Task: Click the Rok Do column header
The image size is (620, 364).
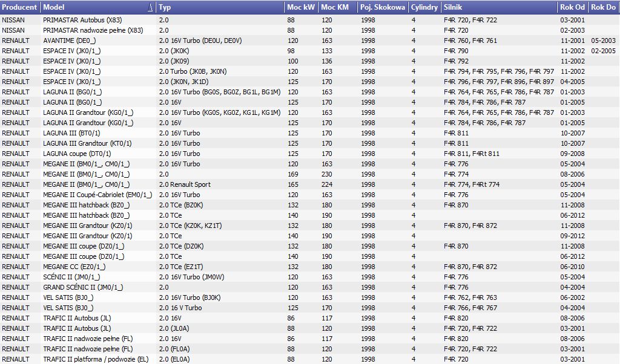Action: pos(604,7)
